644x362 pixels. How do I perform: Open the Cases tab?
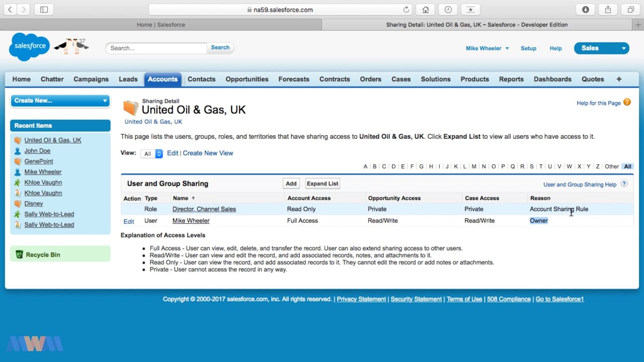point(401,79)
